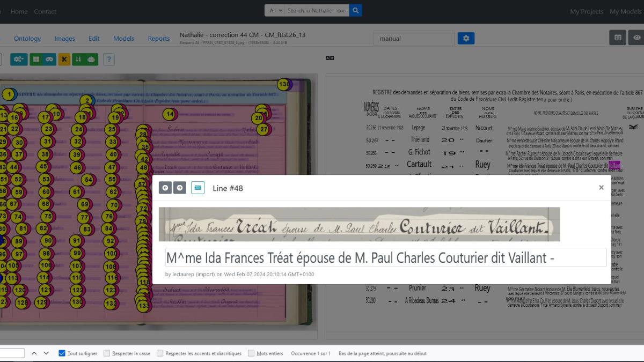Click the green robot auto-process icon
Screen dimensions: 644x362
(91, 59)
